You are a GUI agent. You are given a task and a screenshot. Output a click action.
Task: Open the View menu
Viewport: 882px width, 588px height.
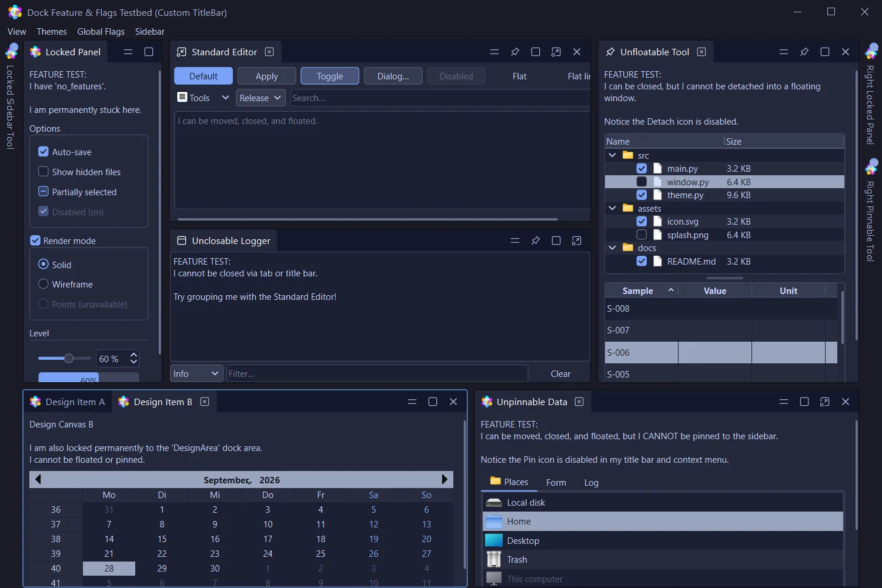point(16,32)
